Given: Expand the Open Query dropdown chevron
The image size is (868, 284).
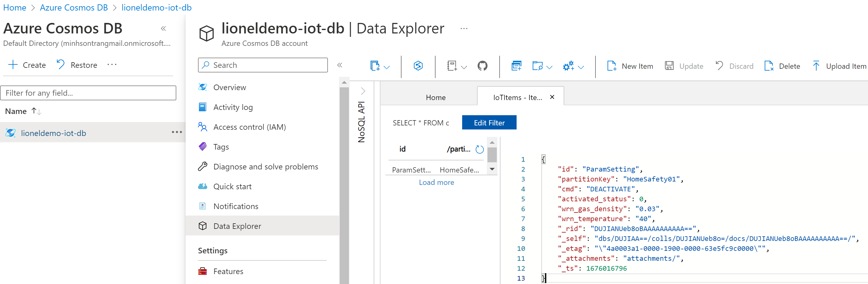Looking at the screenshot, I should 549,67.
